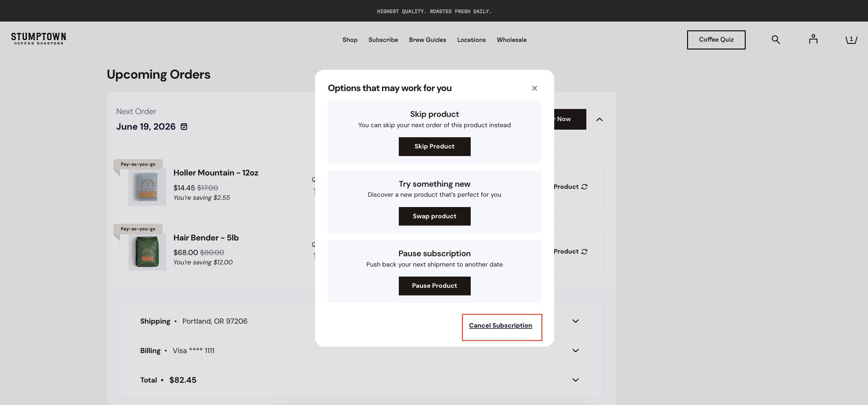Click swap icon in Holler Mountain row
Screen dimensions: 868x405
[x=584, y=187]
